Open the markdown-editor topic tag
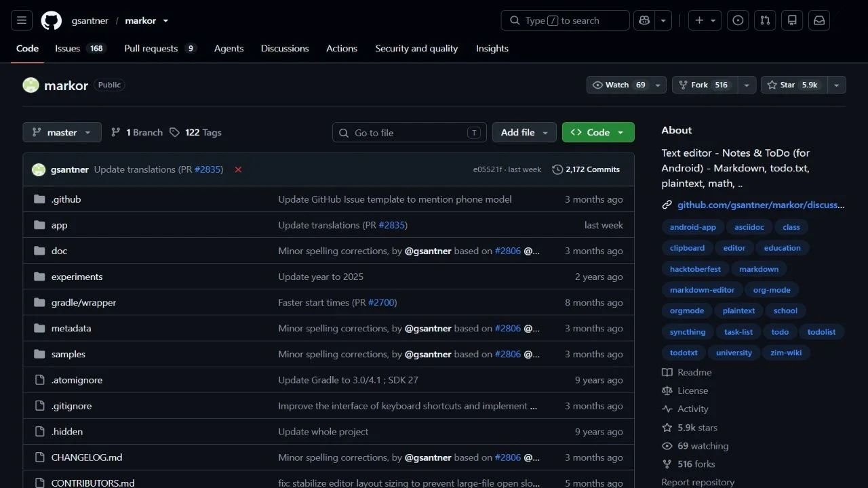The height and width of the screenshot is (488, 868). tap(702, 290)
